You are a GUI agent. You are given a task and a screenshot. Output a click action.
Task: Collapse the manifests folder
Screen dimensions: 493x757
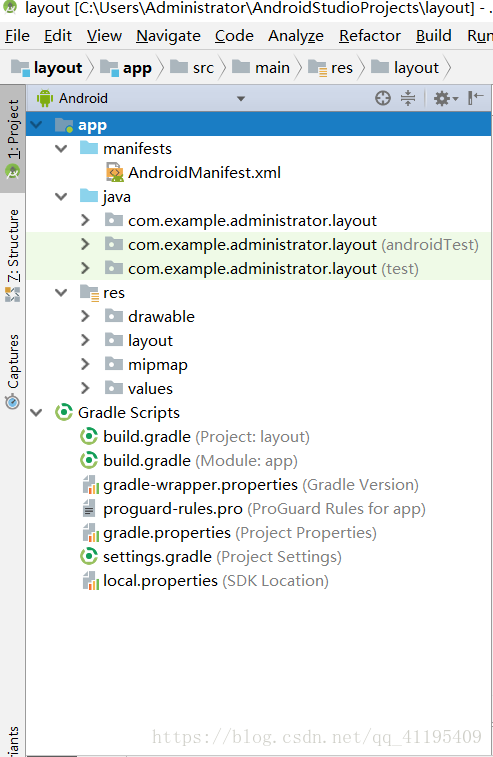(x=61, y=149)
